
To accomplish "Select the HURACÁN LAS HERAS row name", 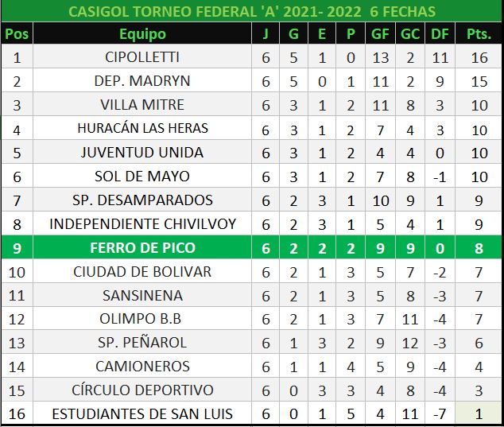I will point(142,129).
